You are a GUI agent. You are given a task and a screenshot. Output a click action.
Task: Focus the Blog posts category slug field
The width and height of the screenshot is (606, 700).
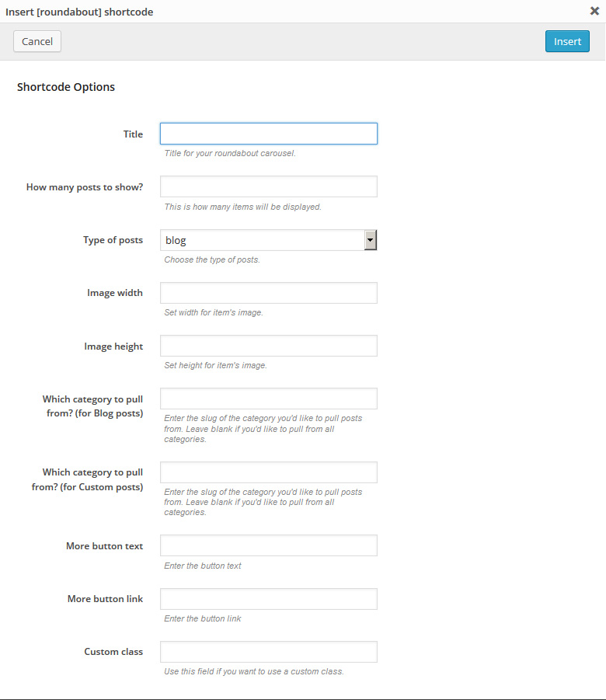click(x=268, y=399)
